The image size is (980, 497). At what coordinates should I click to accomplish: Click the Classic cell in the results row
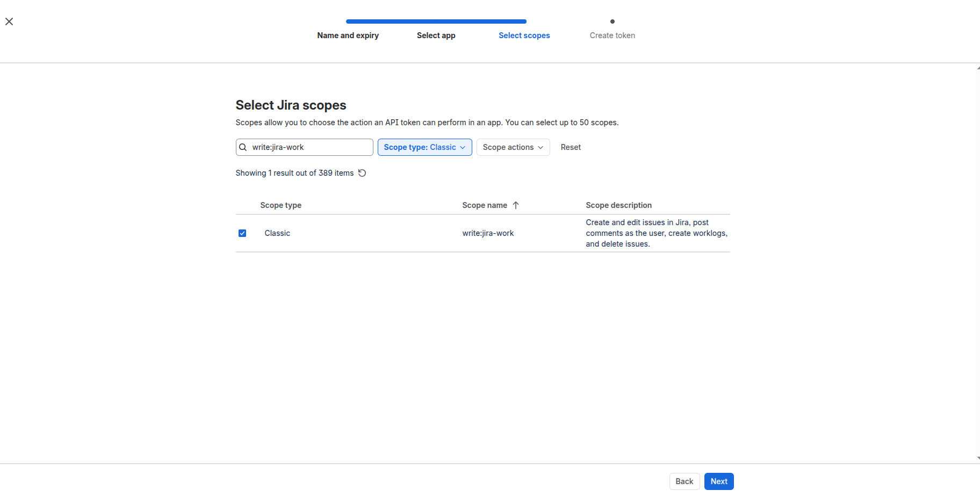(277, 233)
